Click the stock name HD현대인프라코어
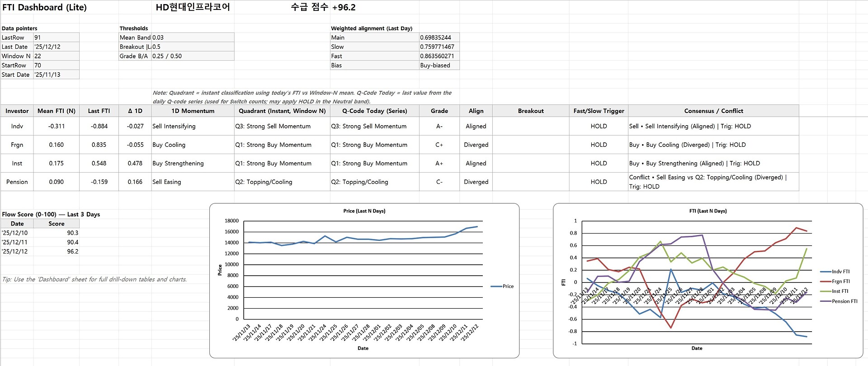The height and width of the screenshot is (366, 868). [193, 7]
